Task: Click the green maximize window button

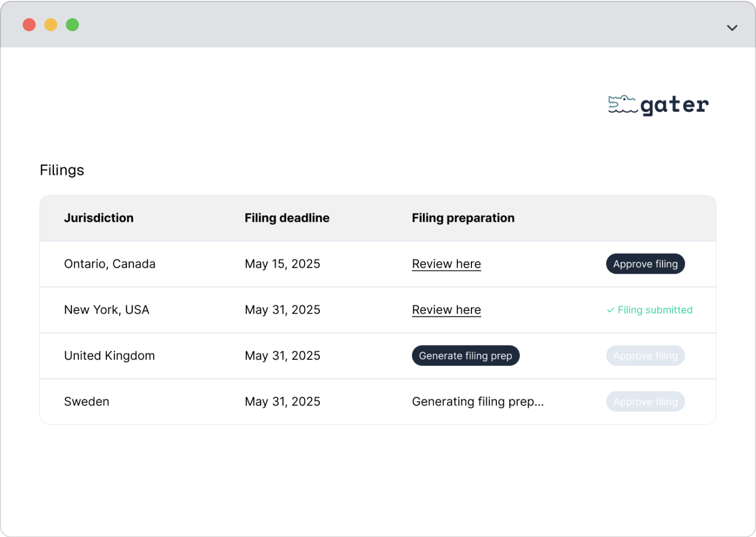Action: click(72, 25)
